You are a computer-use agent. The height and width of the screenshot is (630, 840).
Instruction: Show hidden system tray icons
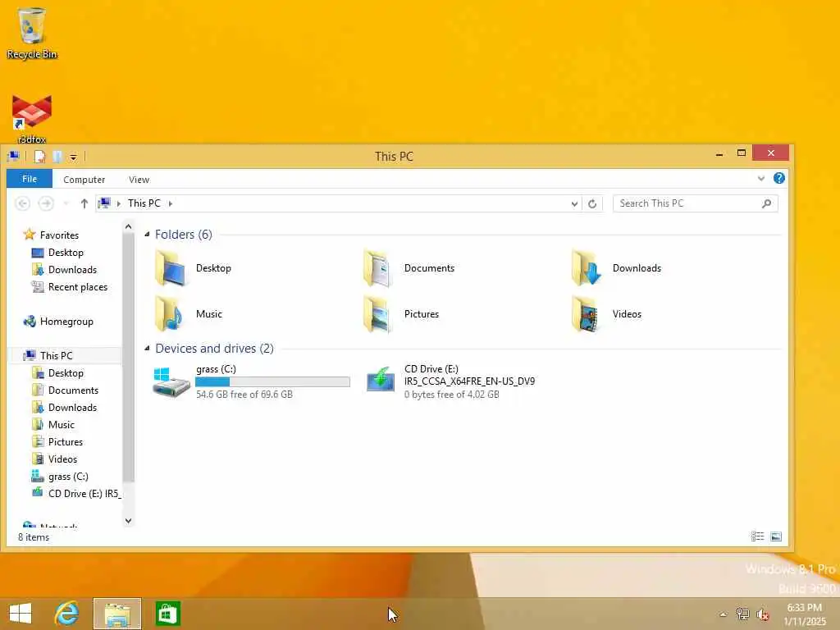[x=724, y=614]
